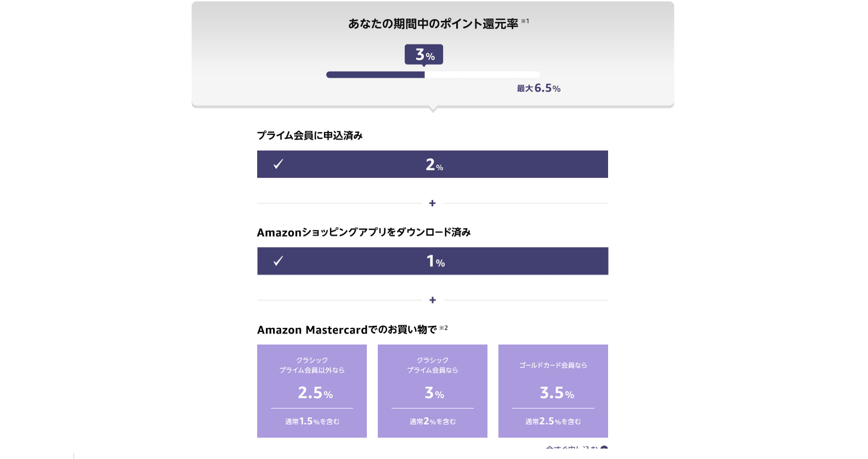
Task: Click the Amazon Mastercardでのお買い物で heading
Action: pyautogui.click(x=347, y=330)
